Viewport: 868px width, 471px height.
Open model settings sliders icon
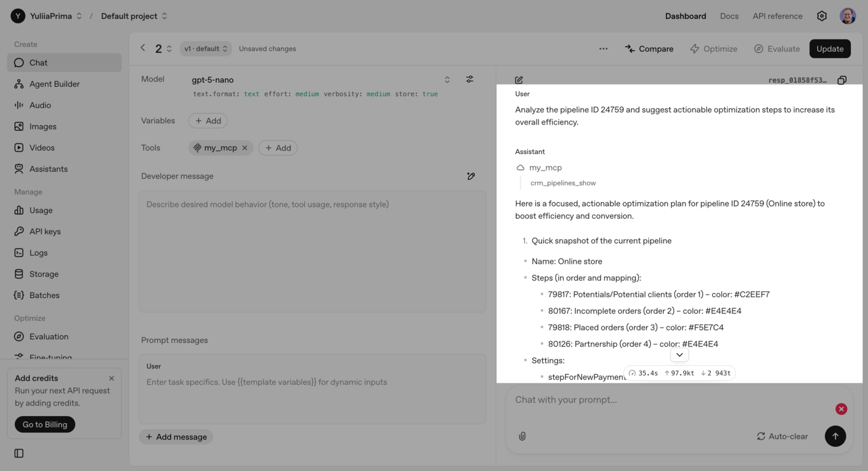pyautogui.click(x=469, y=79)
